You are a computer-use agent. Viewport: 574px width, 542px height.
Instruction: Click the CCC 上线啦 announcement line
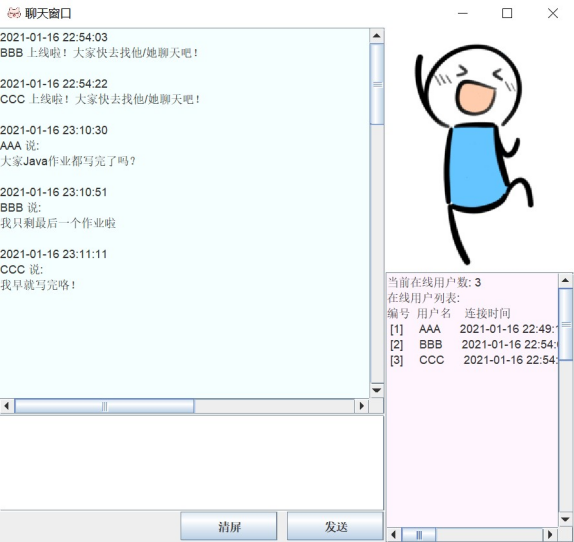pyautogui.click(x=100, y=100)
